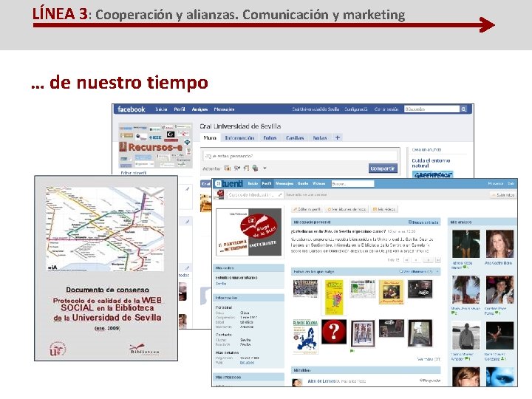Click the Mis vídeos button
The height and width of the screenshot is (399, 532).
point(383,209)
